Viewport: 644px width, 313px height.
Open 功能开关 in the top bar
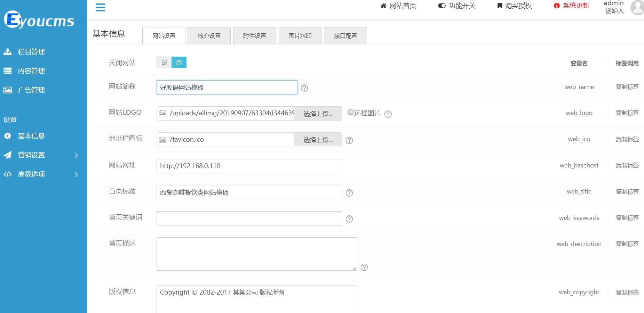tap(457, 6)
